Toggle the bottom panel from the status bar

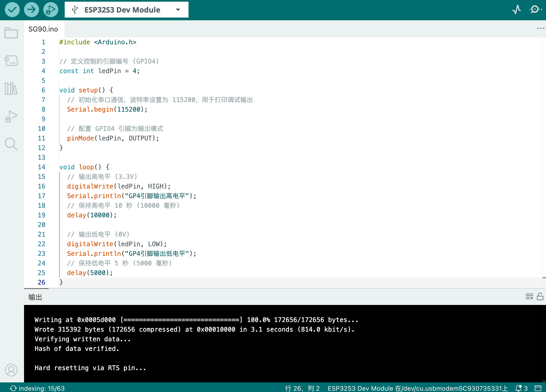(x=538, y=388)
